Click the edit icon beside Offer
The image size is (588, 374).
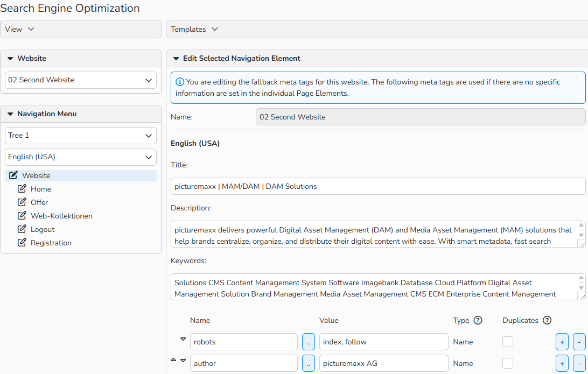[22, 202]
